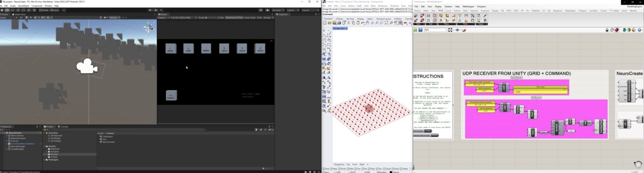This screenshot has height=173, width=644.
Task: Open Unity cloud services icon
Action: [267, 10]
